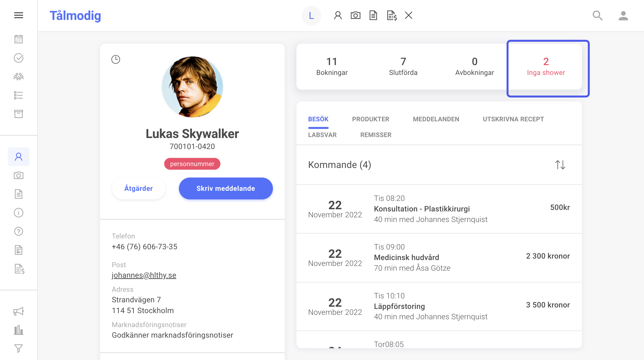The height and width of the screenshot is (360, 644).
Task: Open the list view icon in sidebar
Action: (18, 95)
